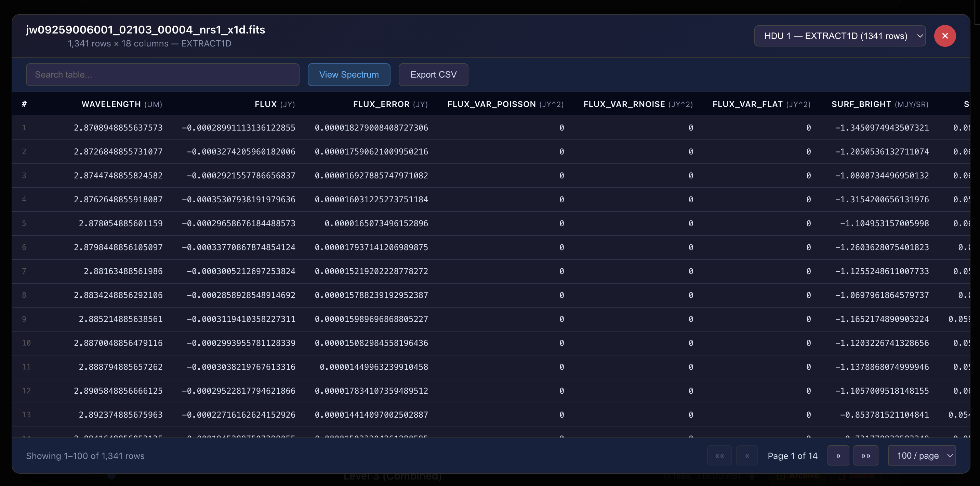Click surface brightness -1.205053613271074
Screen dimensions: 980x486
tap(882, 152)
